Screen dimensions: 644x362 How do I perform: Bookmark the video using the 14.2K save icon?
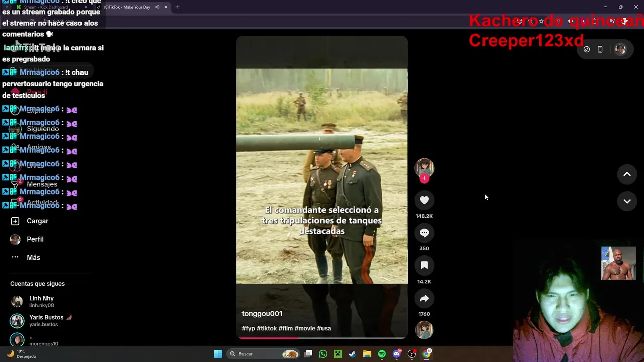coord(424,265)
